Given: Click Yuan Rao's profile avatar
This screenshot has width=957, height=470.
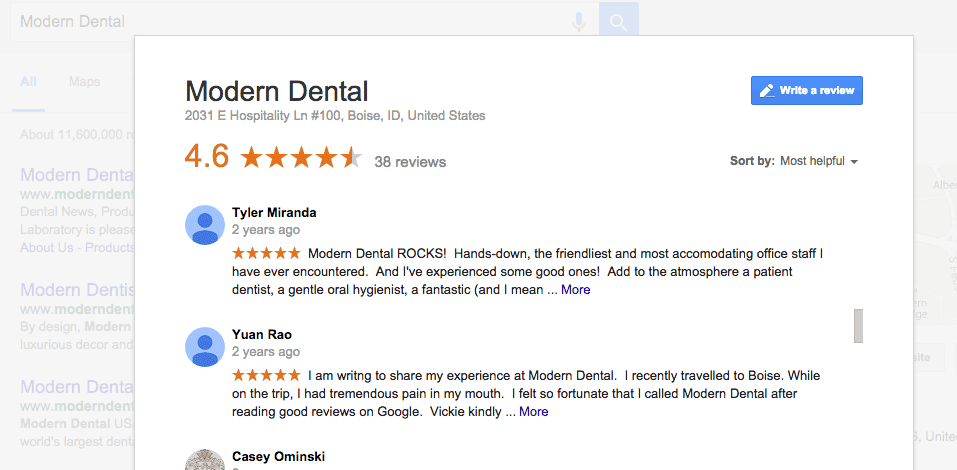Looking at the screenshot, I should 205,347.
